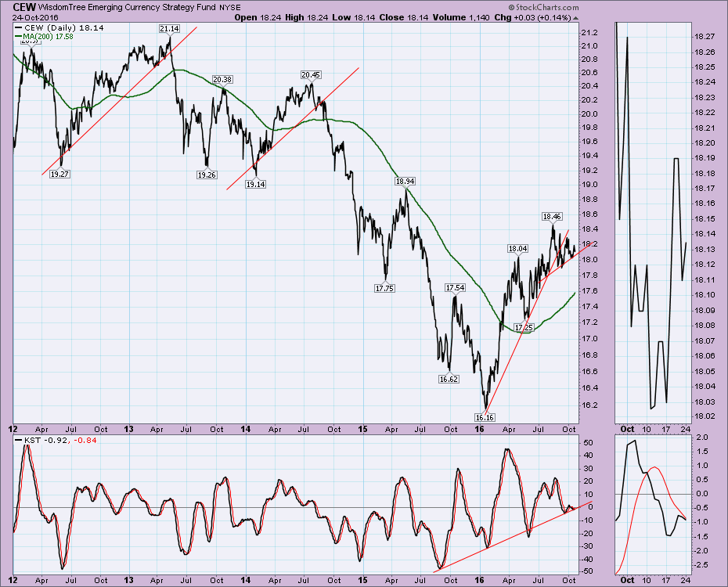Click the 24-Oct-2016 date label
The height and width of the screenshot is (587, 728).
(35, 18)
